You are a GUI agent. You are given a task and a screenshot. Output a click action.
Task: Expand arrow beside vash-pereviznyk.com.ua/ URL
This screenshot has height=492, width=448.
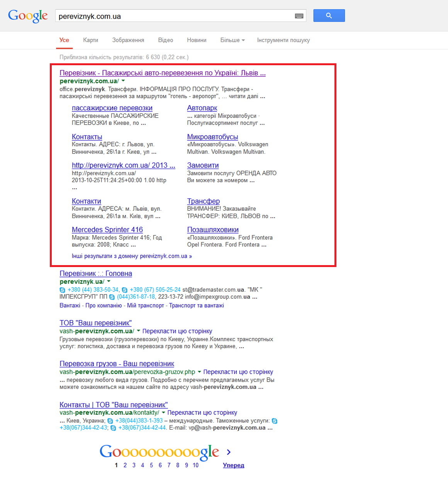pyautogui.click(x=138, y=331)
